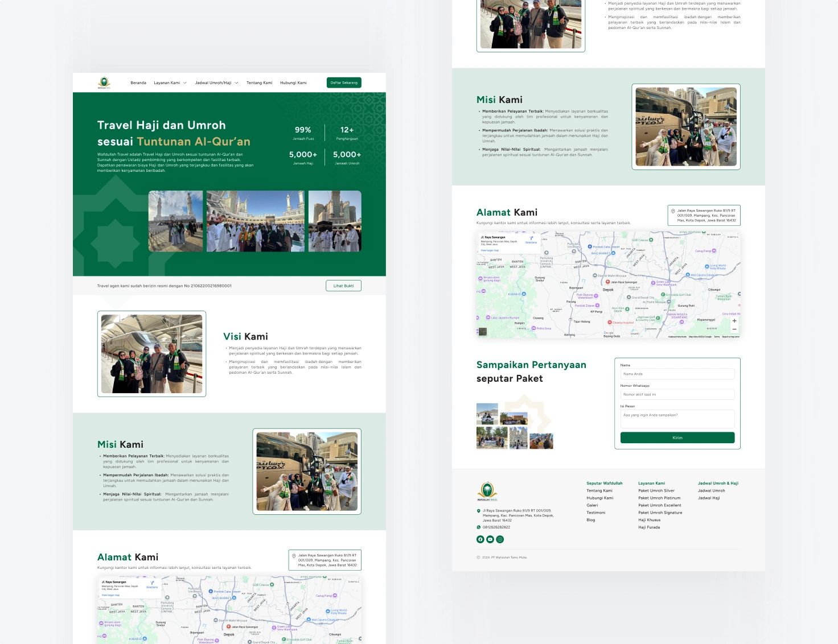Viewport: 838px width, 644px height.
Task: Click the copyright icon in the footer
Action: click(x=478, y=558)
